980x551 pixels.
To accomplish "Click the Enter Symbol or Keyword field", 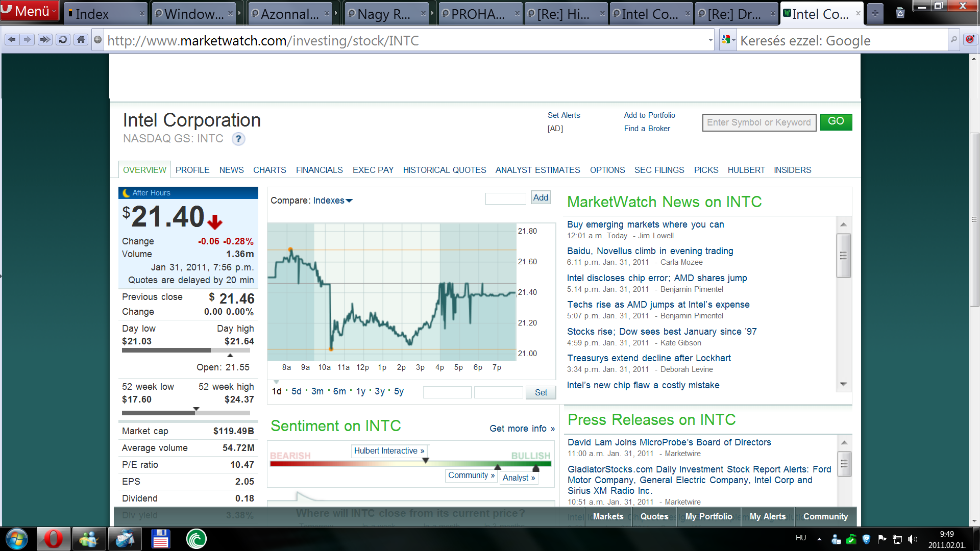I will click(x=759, y=122).
